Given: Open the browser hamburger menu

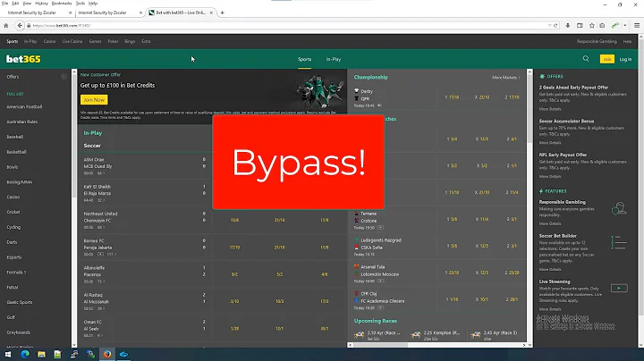Looking at the screenshot, I should tap(637, 25).
